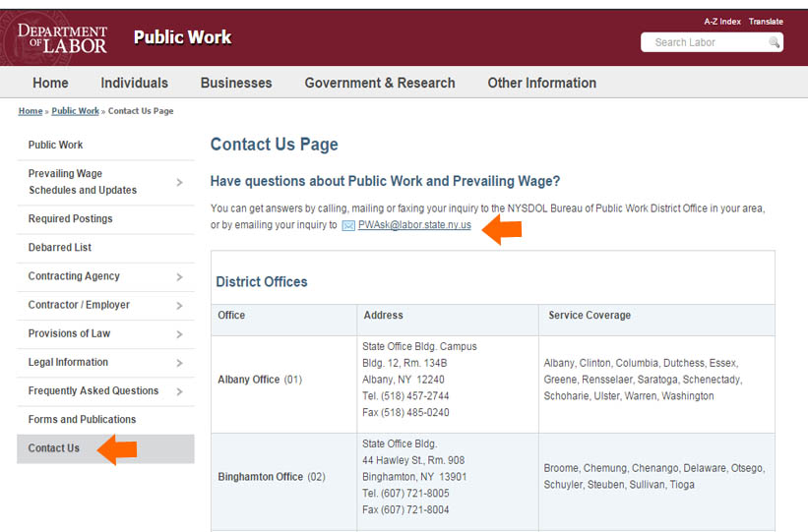Open the Businesses menu
The image size is (808, 532).
point(236,83)
